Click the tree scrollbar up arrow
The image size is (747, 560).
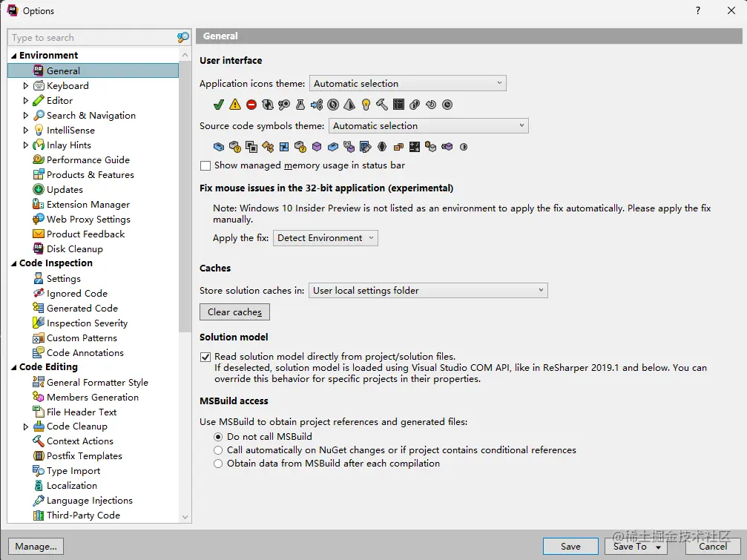[x=185, y=55]
